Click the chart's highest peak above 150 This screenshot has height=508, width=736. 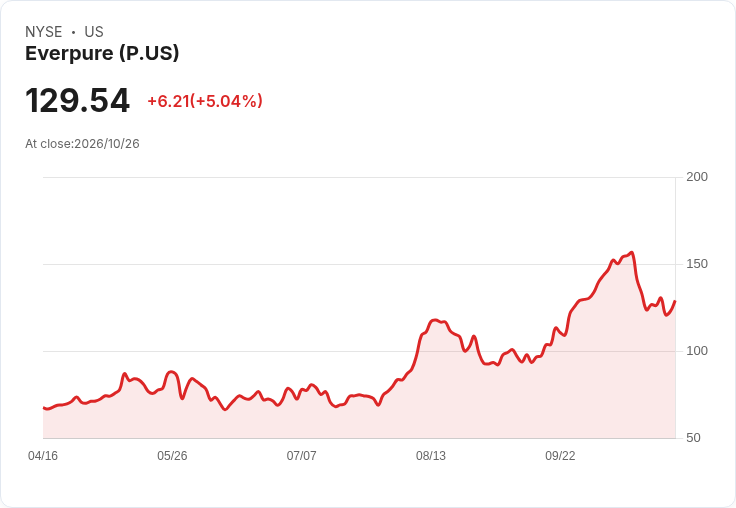[632, 253]
